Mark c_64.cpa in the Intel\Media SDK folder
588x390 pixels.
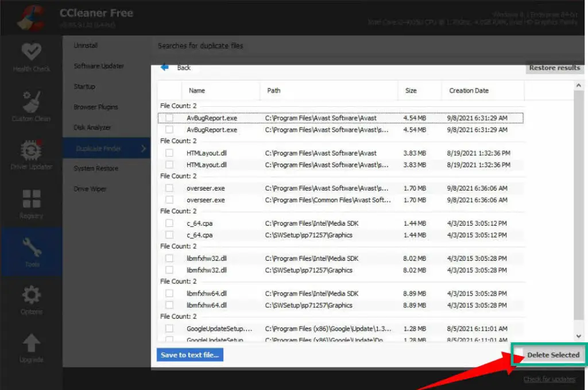point(169,223)
